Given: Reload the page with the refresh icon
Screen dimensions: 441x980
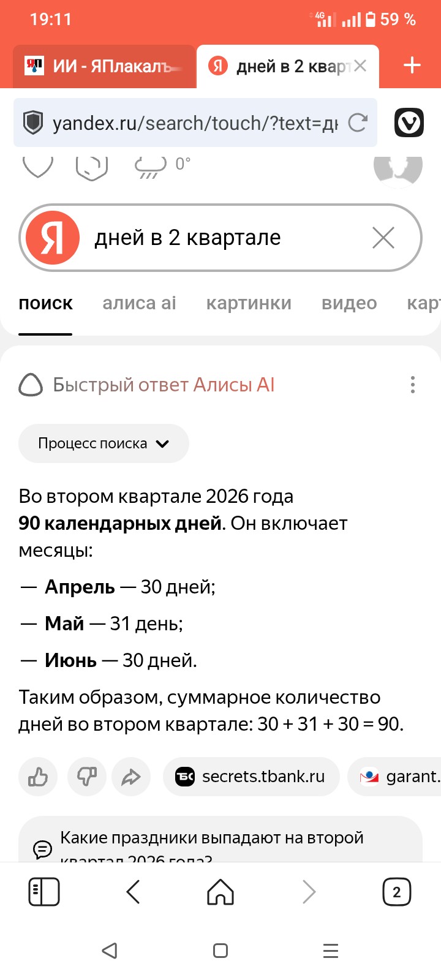Looking at the screenshot, I should tap(358, 123).
